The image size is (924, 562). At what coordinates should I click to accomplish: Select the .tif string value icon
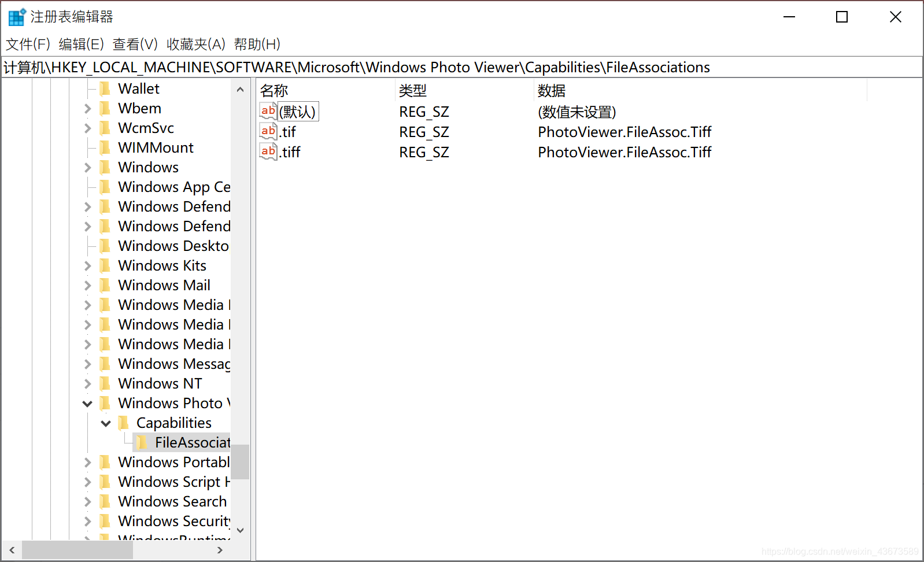coord(268,132)
